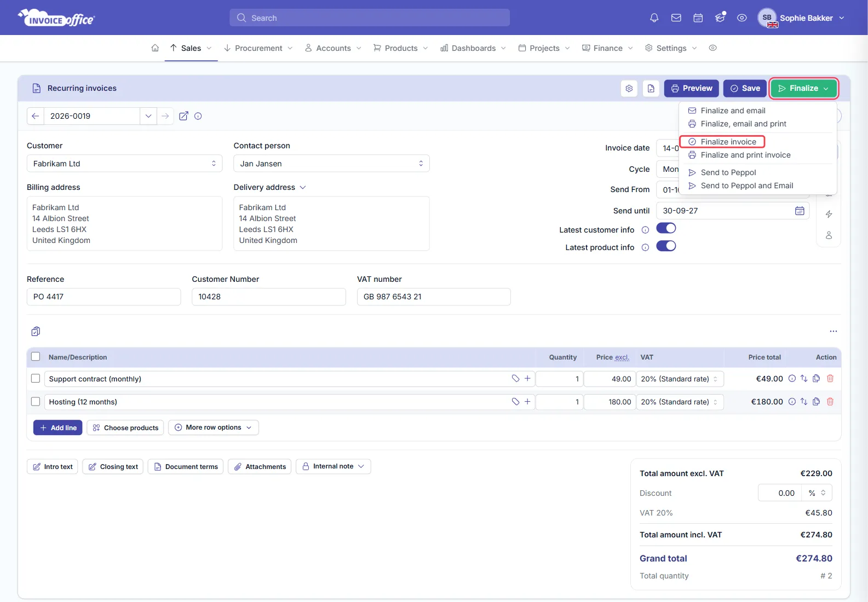The width and height of the screenshot is (868, 602).
Task: Check the select-all lines checkbox
Action: coord(36,357)
